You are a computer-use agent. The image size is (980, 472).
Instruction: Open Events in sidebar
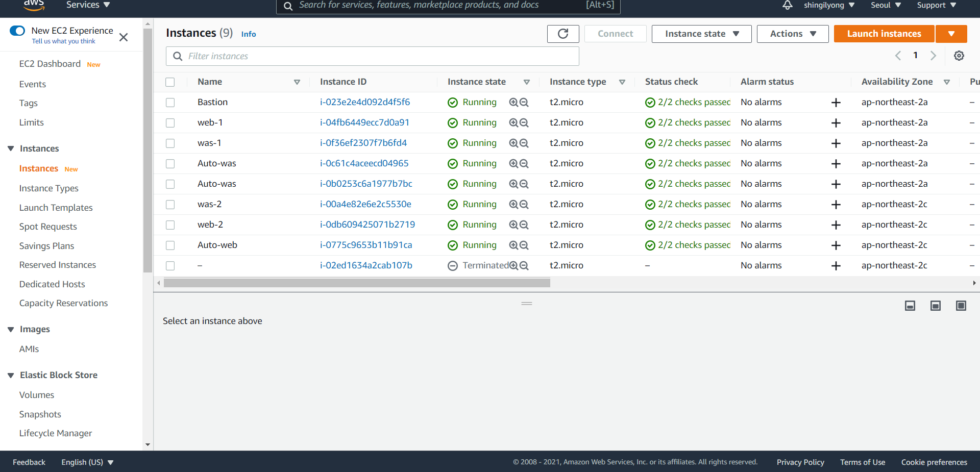33,84
